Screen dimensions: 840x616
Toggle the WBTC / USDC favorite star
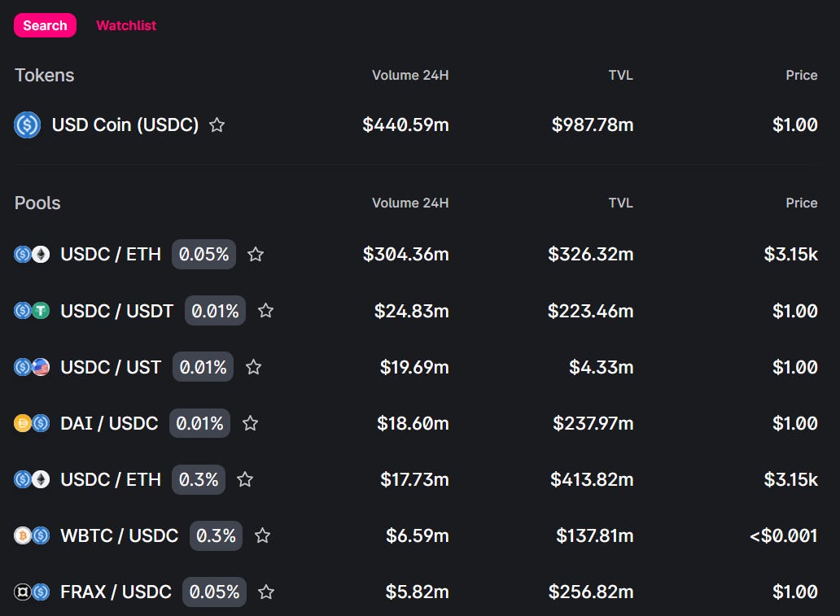[x=262, y=535]
